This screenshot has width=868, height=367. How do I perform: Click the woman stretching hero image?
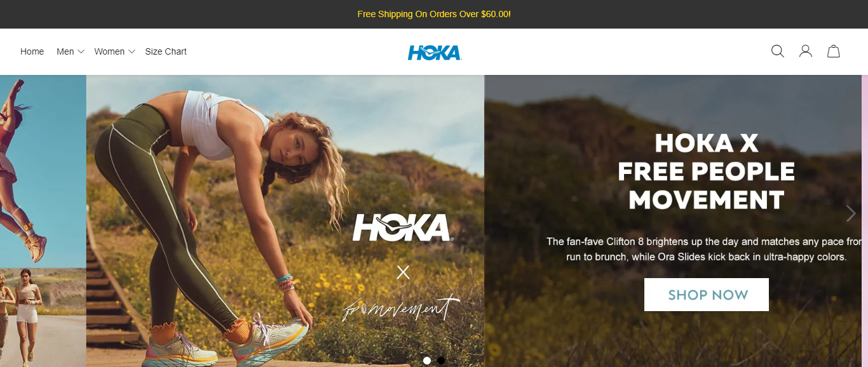tap(285, 221)
